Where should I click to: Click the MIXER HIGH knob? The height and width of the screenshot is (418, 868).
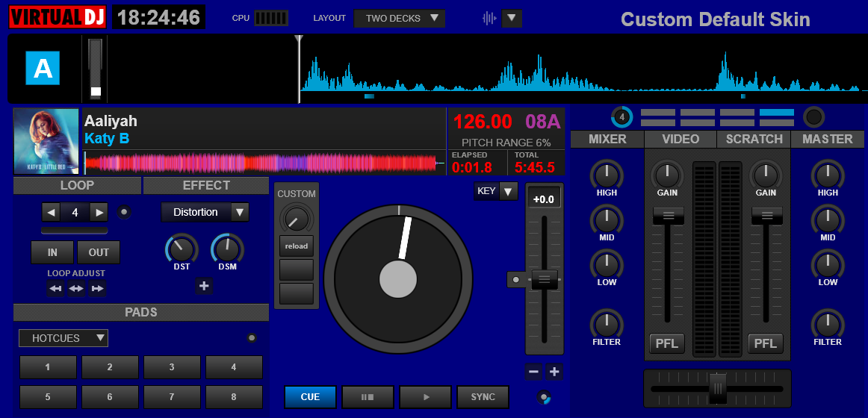[x=607, y=175]
